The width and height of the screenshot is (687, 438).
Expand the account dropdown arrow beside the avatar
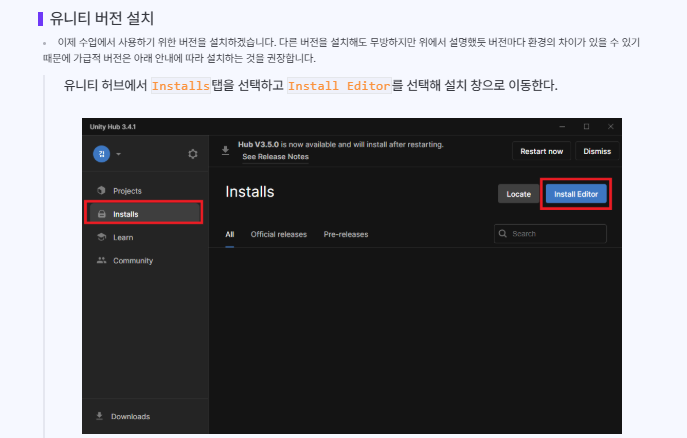(118, 154)
